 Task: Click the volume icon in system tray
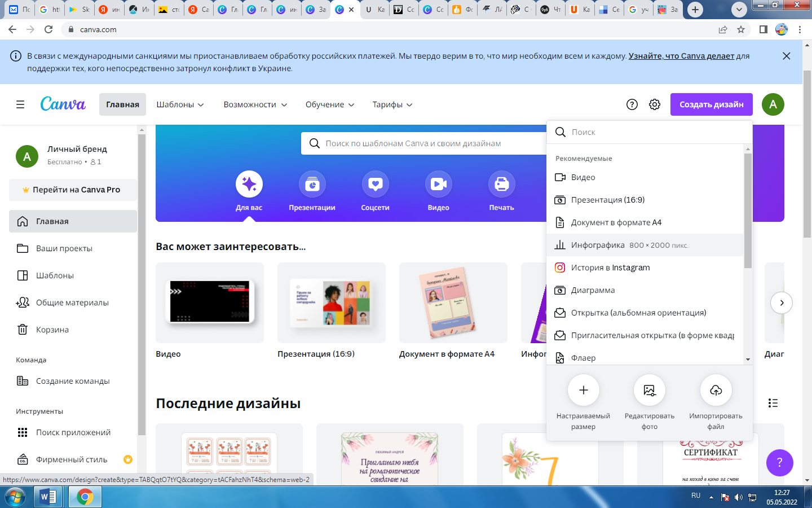pos(739,497)
